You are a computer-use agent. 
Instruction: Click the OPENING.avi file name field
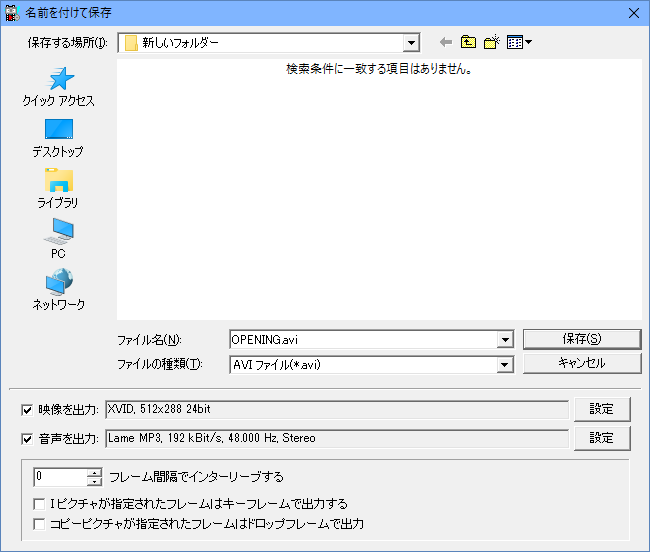click(363, 340)
